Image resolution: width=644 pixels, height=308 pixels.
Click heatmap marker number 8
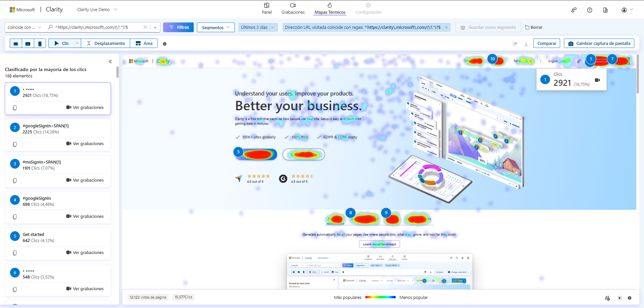tap(351, 213)
